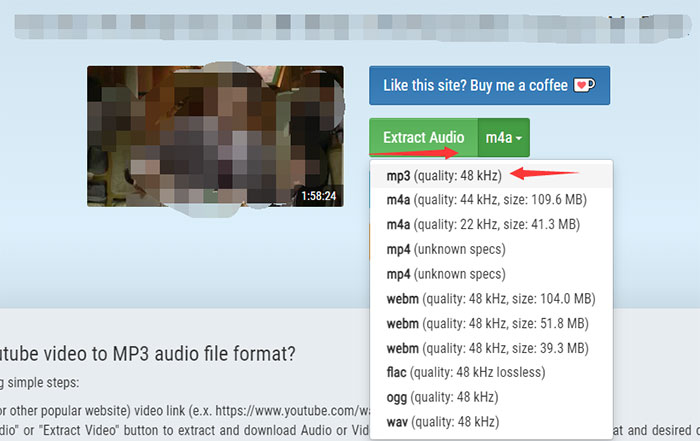
Task: Click the coffee cup heart icon
Action: [x=584, y=84]
